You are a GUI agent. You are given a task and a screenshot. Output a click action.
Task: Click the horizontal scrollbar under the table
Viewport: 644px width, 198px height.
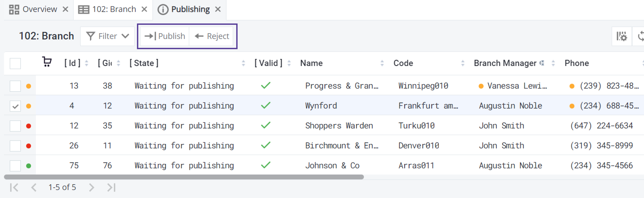pos(184,177)
